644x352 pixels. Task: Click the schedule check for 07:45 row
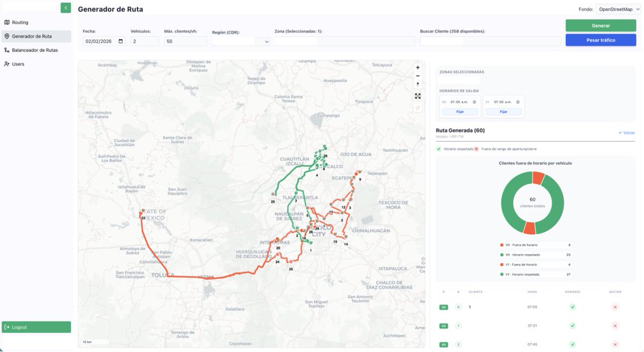[573, 344]
